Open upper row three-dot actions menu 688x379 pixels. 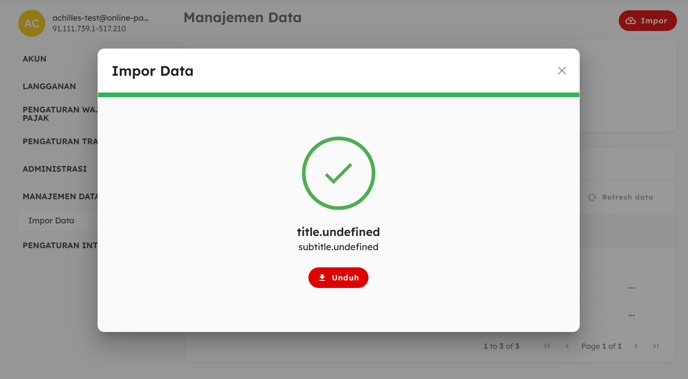[631, 288]
